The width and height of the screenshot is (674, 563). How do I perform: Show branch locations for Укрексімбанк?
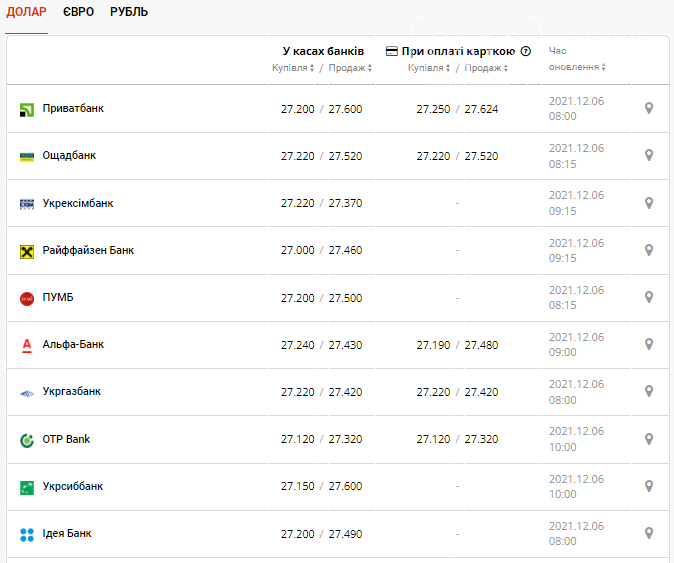pos(649,203)
